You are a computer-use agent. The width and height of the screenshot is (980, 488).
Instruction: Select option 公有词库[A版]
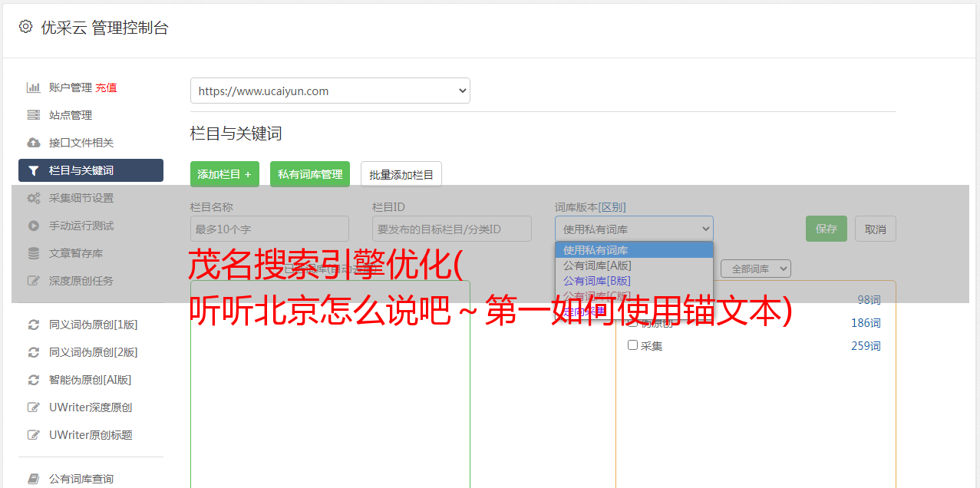point(634,265)
